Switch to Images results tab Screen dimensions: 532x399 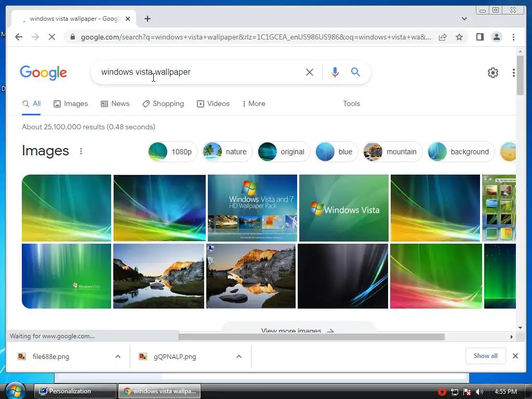point(71,104)
